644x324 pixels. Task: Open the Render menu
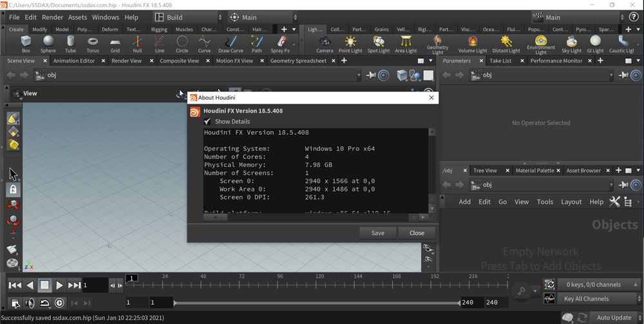[53, 17]
